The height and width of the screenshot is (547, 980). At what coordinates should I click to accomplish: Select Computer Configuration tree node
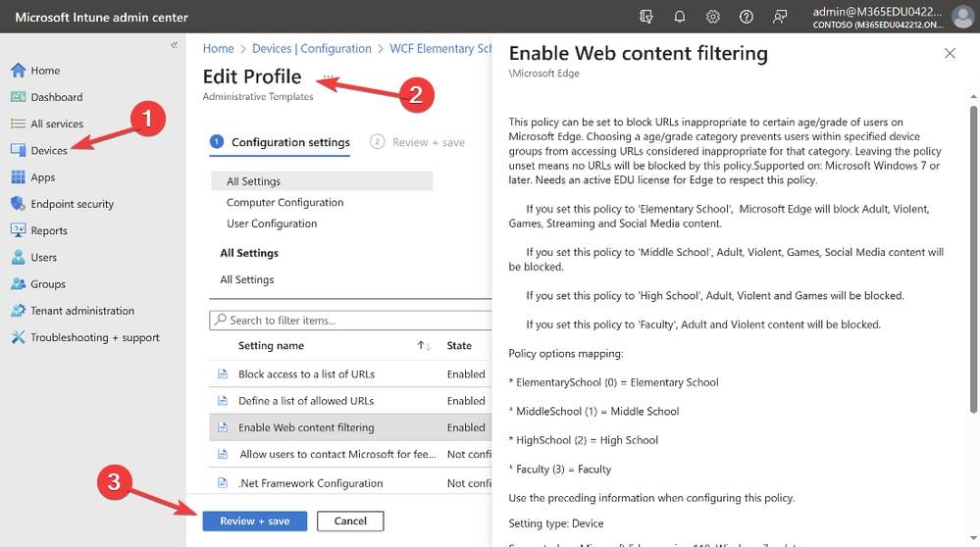[x=285, y=202]
